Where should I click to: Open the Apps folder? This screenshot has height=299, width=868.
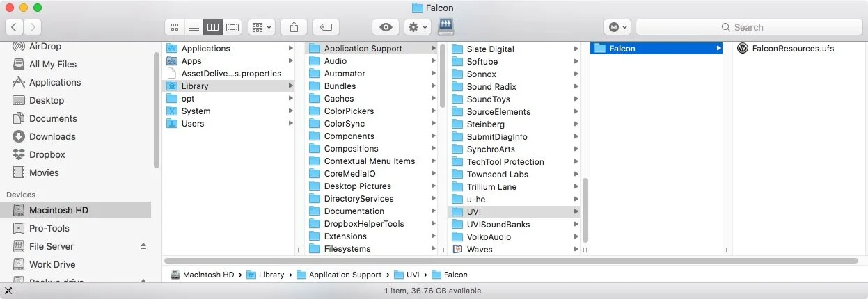(191, 61)
